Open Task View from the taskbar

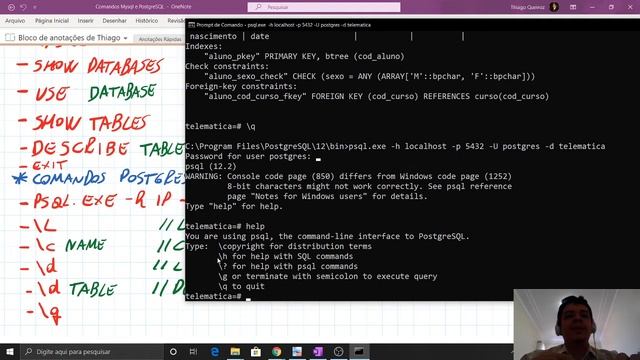[193, 351]
